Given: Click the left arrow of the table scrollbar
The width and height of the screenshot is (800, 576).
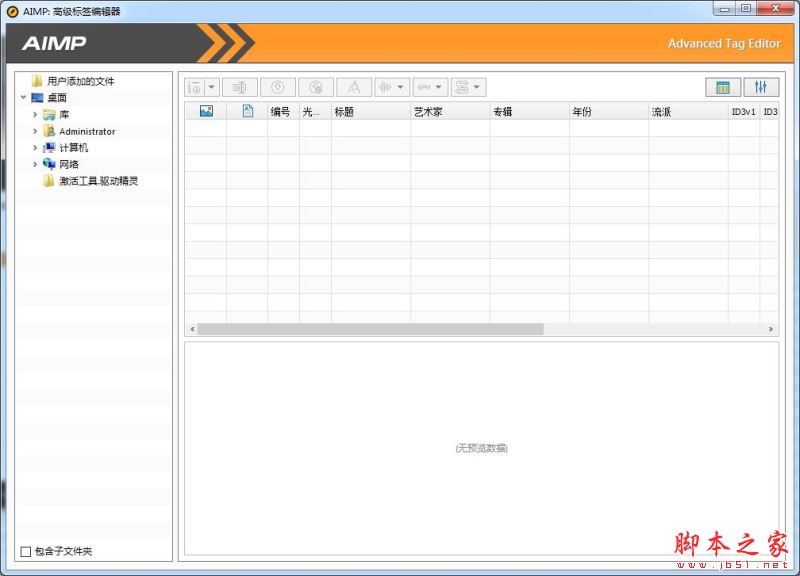Looking at the screenshot, I should tap(192, 329).
